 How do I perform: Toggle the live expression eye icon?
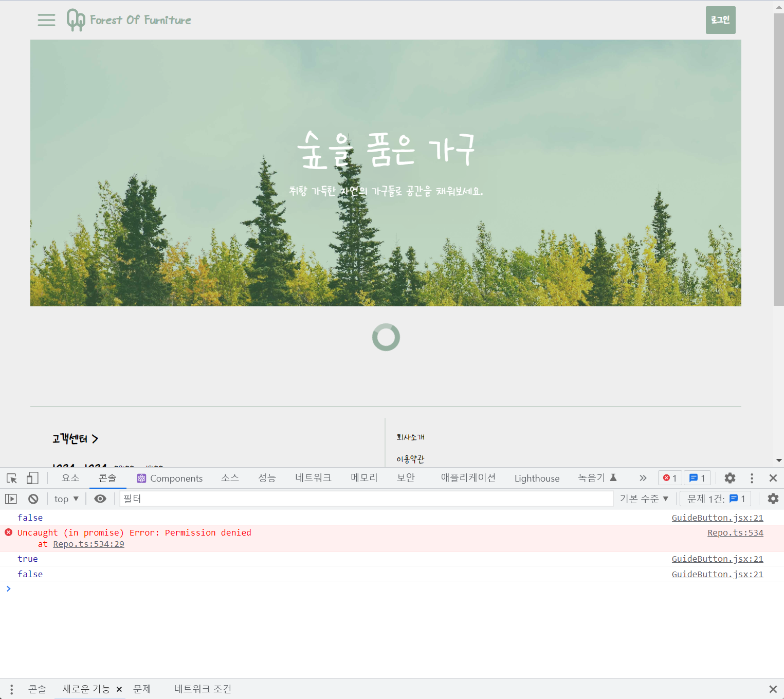click(100, 499)
